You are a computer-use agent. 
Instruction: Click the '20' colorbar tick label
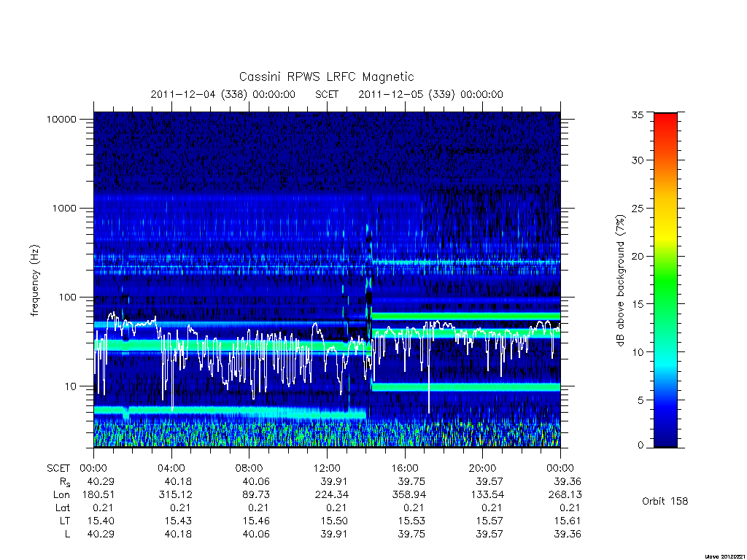click(638, 256)
